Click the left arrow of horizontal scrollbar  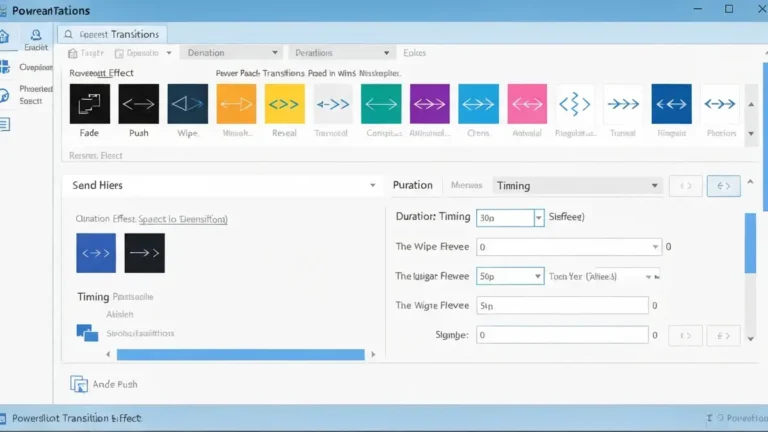(108, 355)
